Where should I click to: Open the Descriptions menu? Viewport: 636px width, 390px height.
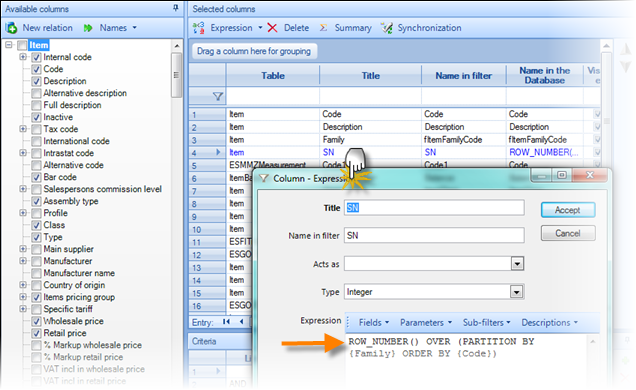550,323
